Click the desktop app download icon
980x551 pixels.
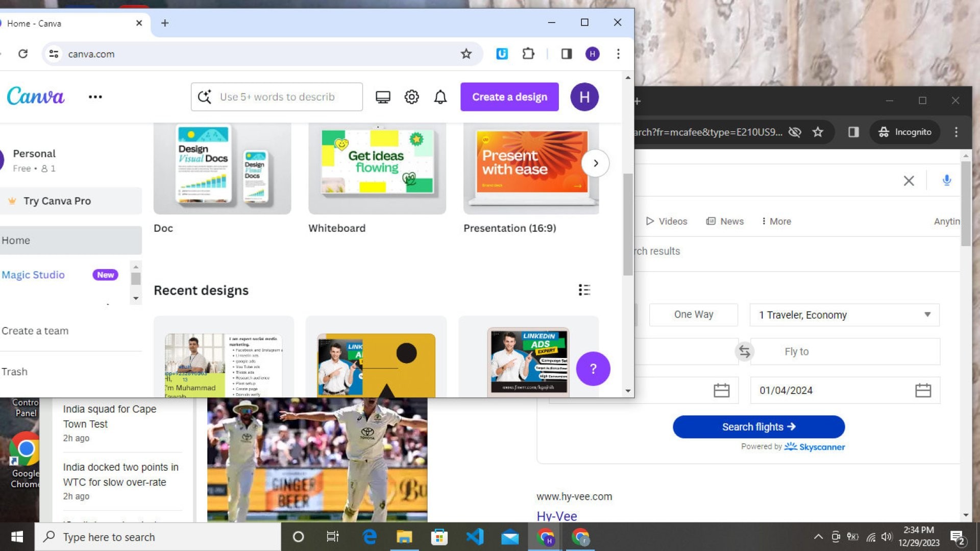383,97
